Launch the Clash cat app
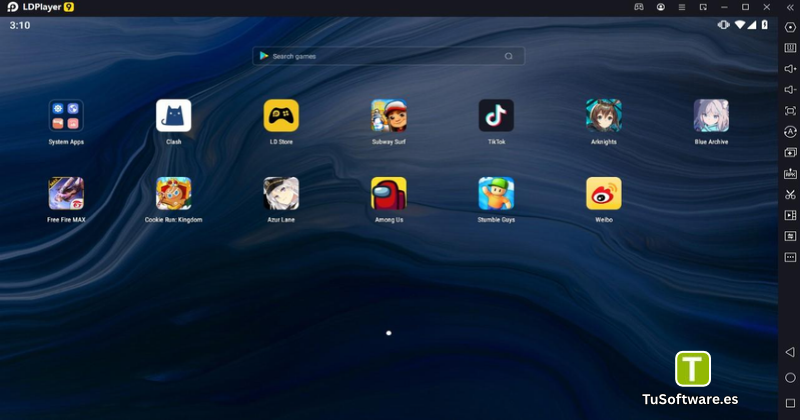This screenshot has height=420, width=800. pos(173,116)
